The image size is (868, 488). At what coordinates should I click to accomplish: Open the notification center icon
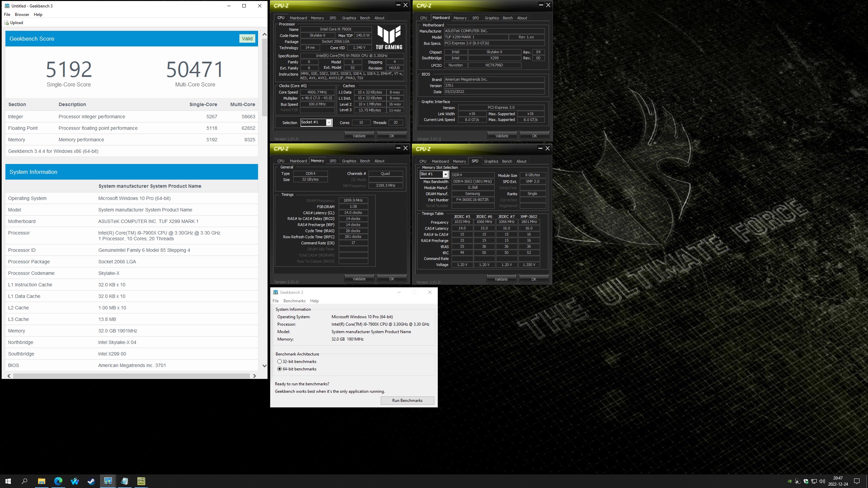857,481
